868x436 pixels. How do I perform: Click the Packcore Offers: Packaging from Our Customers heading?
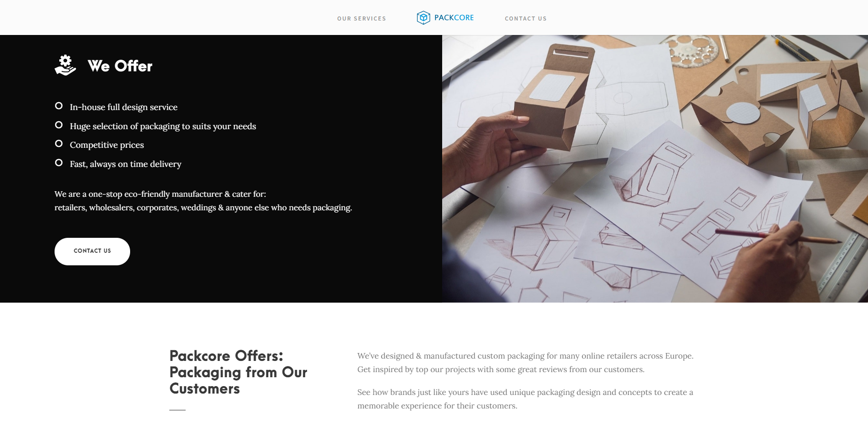238,372
